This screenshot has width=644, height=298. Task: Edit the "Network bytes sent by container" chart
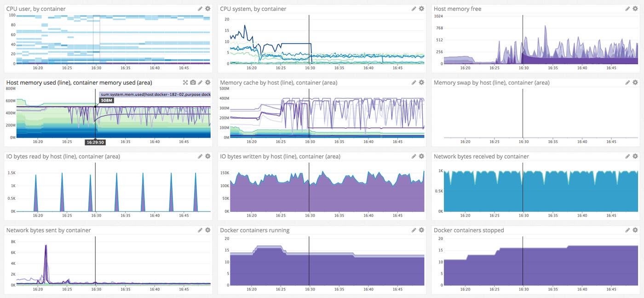tap(200, 230)
